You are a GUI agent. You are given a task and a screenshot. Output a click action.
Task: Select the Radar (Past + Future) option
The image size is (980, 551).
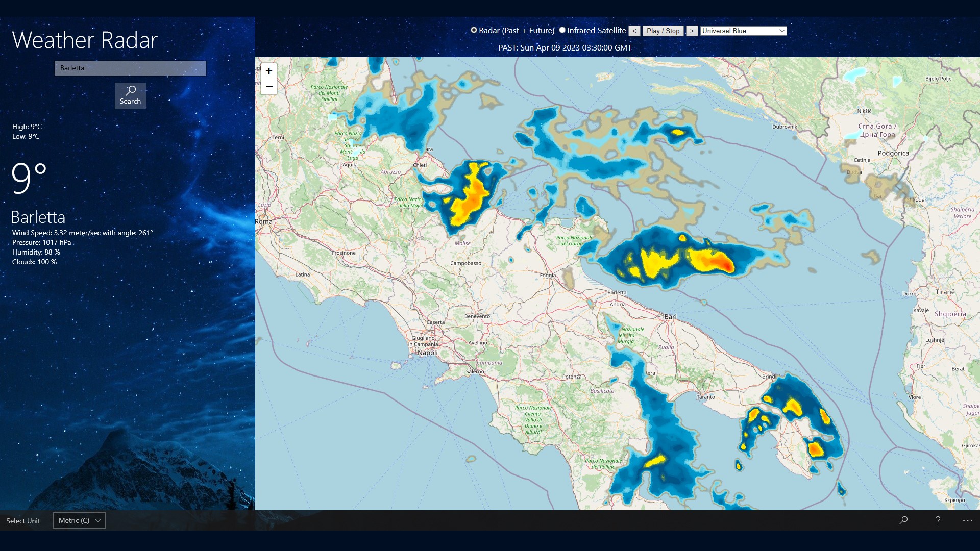[474, 31]
